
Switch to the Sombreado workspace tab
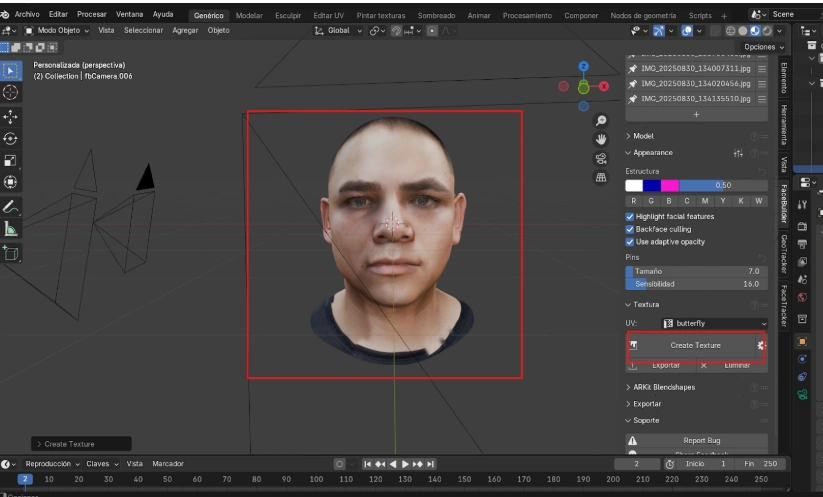point(436,15)
